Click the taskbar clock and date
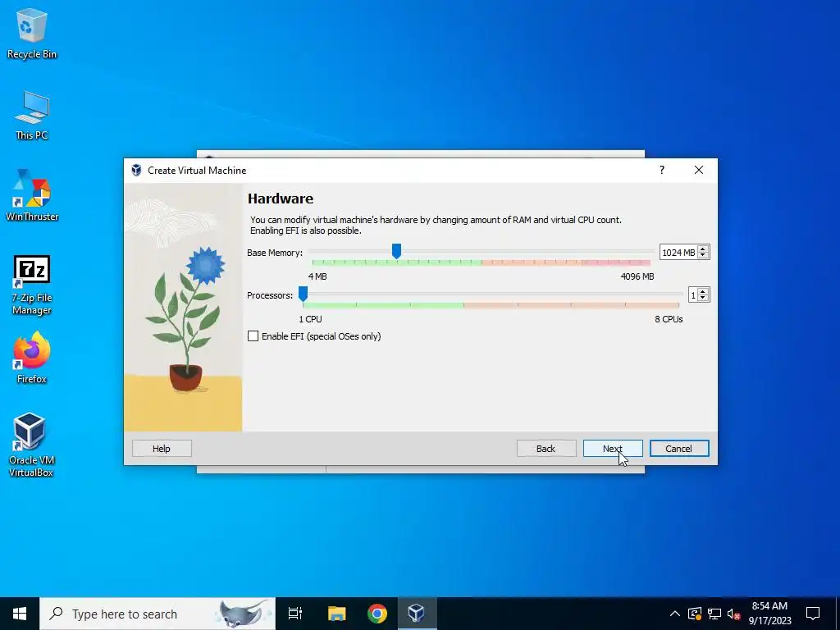 [x=769, y=614]
